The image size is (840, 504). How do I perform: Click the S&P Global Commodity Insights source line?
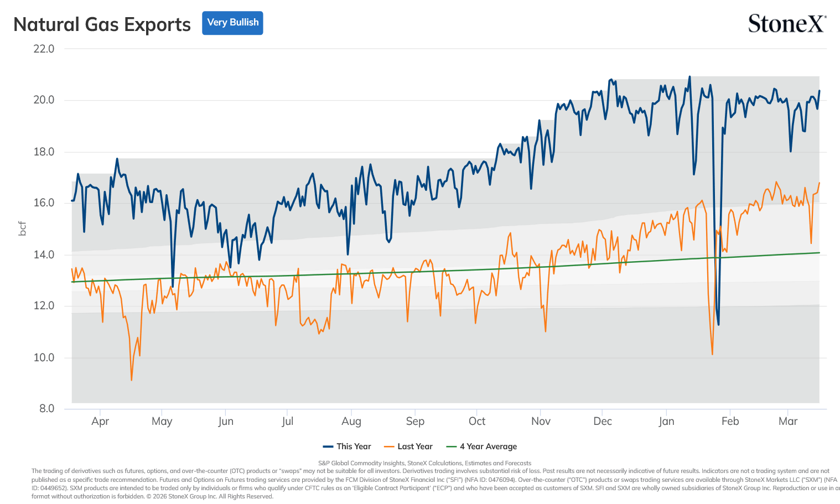point(424,463)
